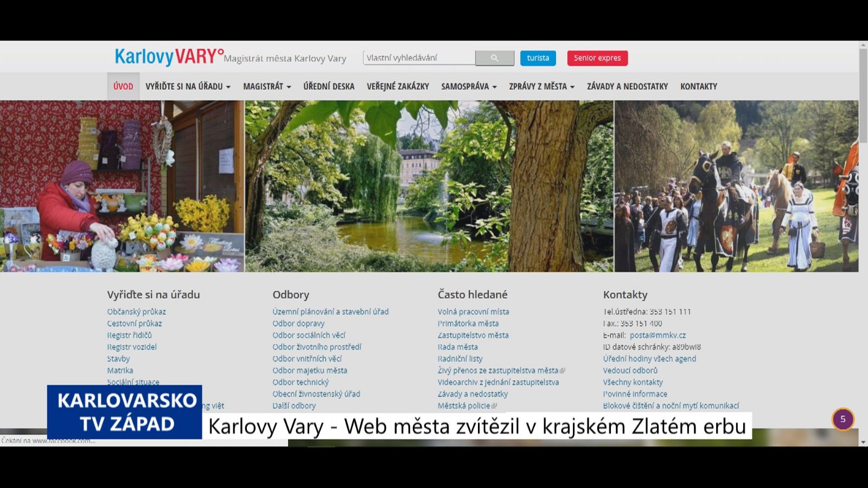Click the posta@mmkv.cz email link
This screenshot has width=868, height=488.
pyautogui.click(x=658, y=335)
